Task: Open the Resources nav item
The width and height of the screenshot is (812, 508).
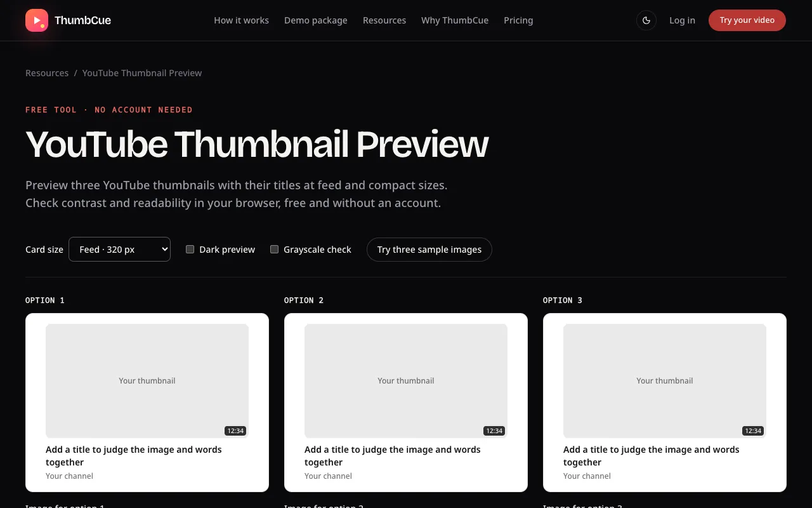Action: (x=384, y=20)
